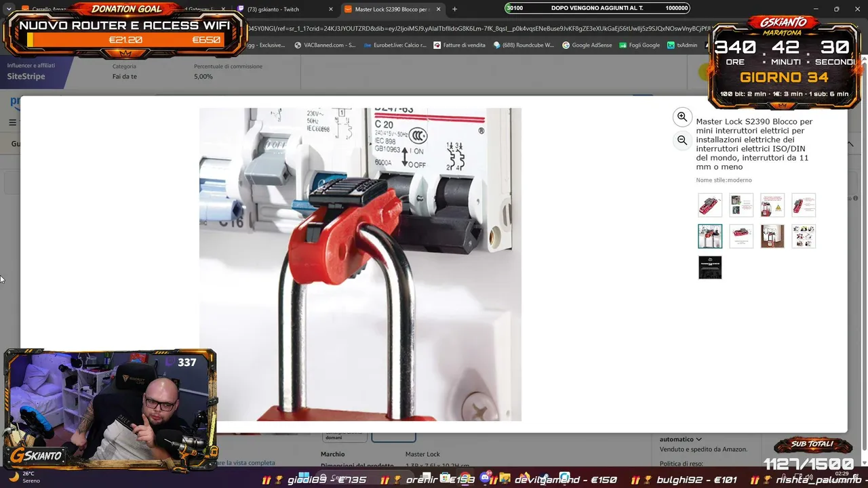Image resolution: width=868 pixels, height=488 pixels.
Task: Select the fourth thumbnail in the top row
Action: 804,205
